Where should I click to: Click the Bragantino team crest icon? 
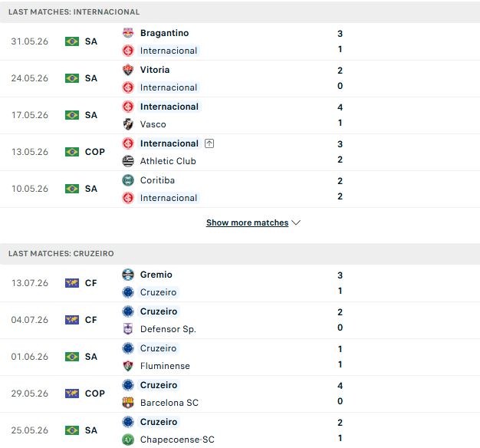pos(128,33)
